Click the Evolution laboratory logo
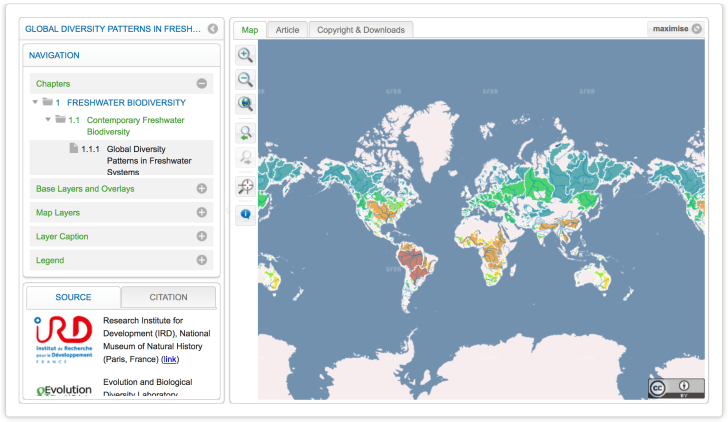This screenshot has width=728, height=422. pos(64,390)
